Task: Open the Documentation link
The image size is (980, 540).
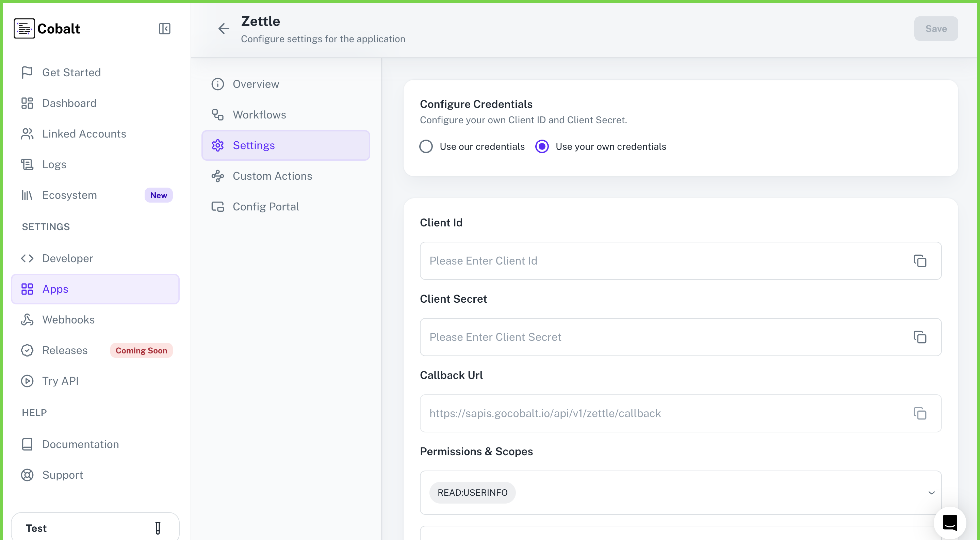Action: [81, 444]
